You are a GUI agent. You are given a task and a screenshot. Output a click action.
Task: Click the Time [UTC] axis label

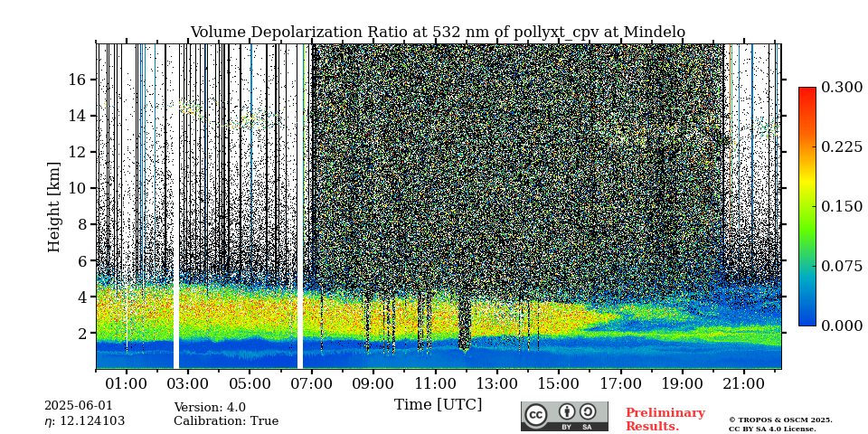pyautogui.click(x=438, y=405)
